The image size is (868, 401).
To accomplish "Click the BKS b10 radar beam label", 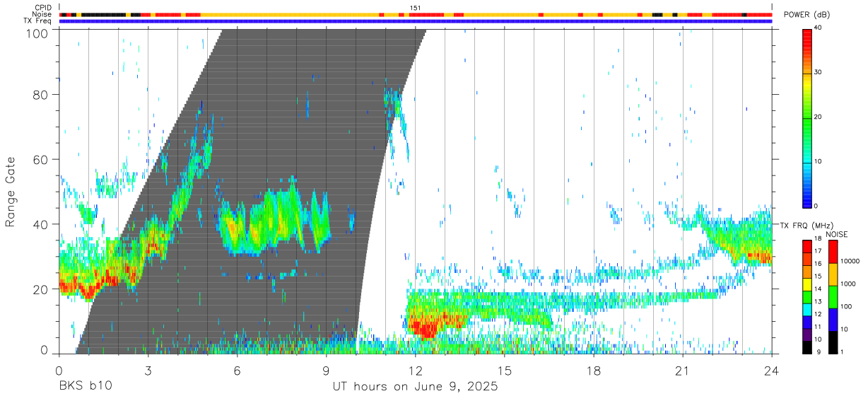I will click(x=86, y=387).
